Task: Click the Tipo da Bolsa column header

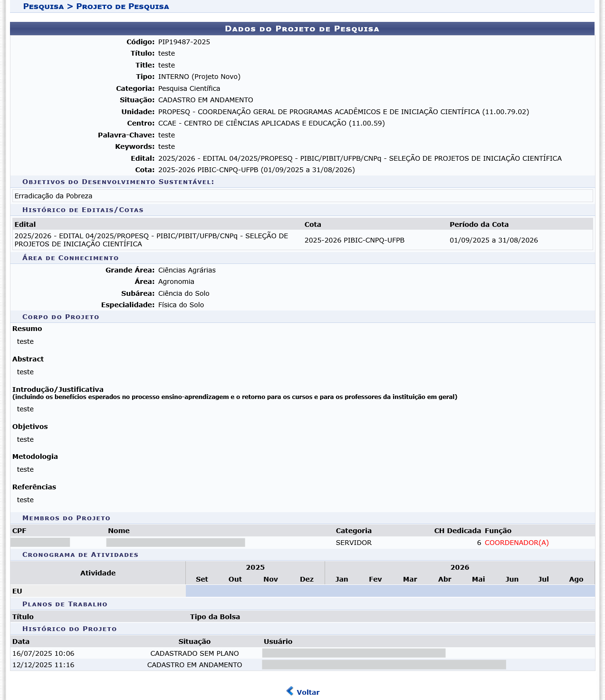Action: pos(215,617)
